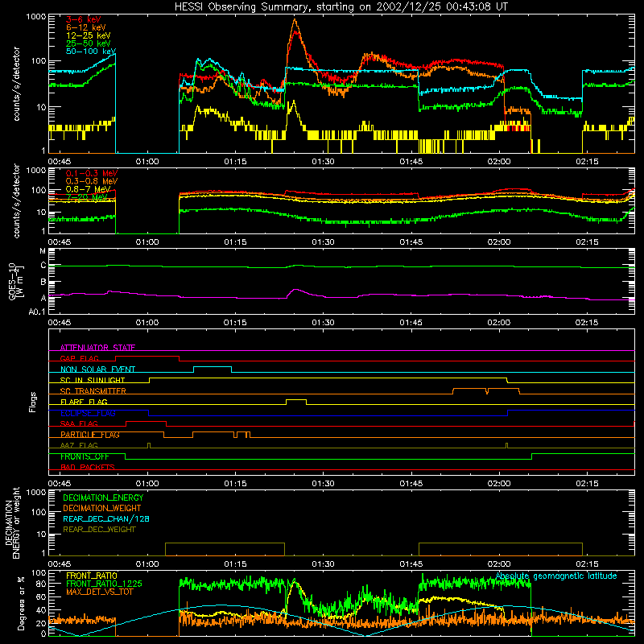Click the A0.1 tick label on the GOES panel
The image size is (644, 644).
coord(37,312)
